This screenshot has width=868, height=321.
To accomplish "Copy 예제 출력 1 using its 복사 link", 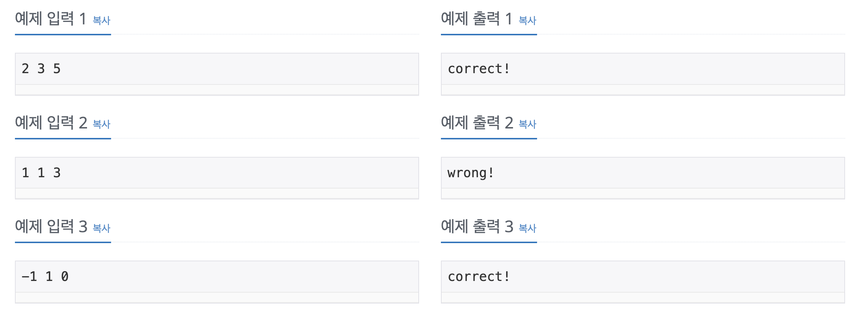I will [527, 20].
